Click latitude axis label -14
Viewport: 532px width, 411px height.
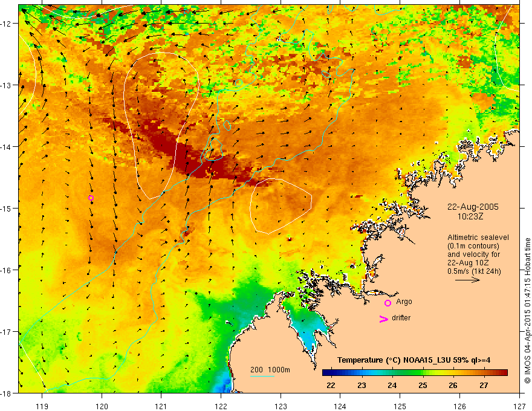[x=6, y=147]
